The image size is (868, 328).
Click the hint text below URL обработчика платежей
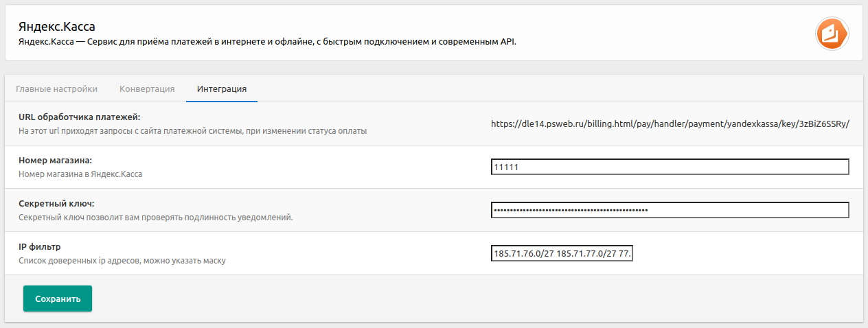click(x=192, y=130)
